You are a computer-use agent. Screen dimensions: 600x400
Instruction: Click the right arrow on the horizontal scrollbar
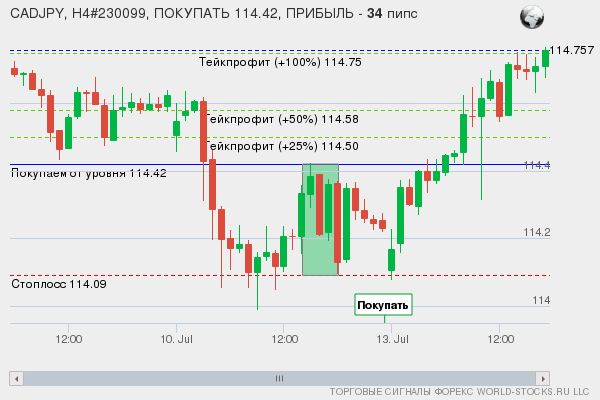[x=543, y=379]
